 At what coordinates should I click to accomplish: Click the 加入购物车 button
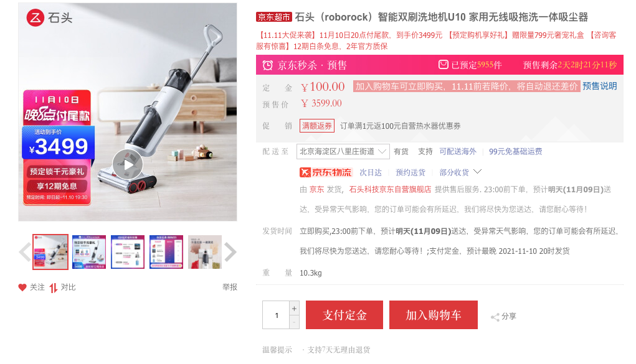point(433,315)
